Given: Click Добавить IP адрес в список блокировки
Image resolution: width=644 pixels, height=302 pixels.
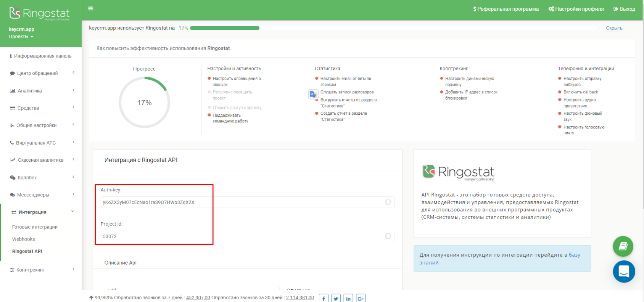Looking at the screenshot, I should (x=471, y=95).
